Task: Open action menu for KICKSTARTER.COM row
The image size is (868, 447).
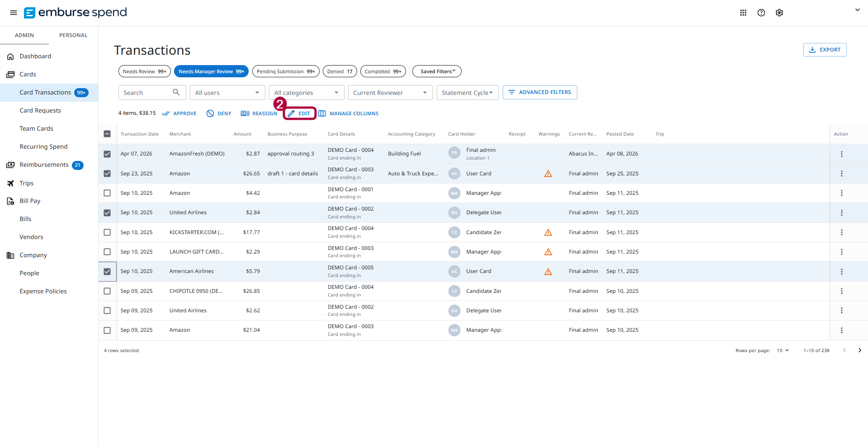Action: [842, 232]
